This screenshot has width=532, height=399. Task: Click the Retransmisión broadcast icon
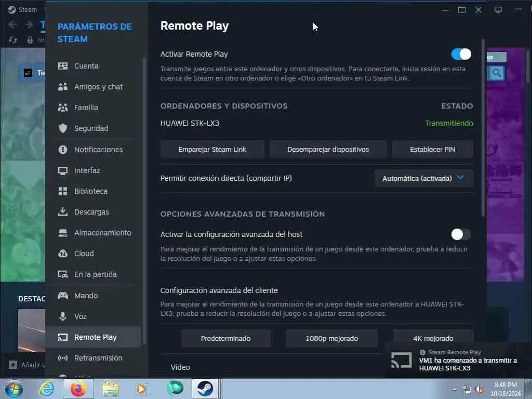[x=63, y=358]
